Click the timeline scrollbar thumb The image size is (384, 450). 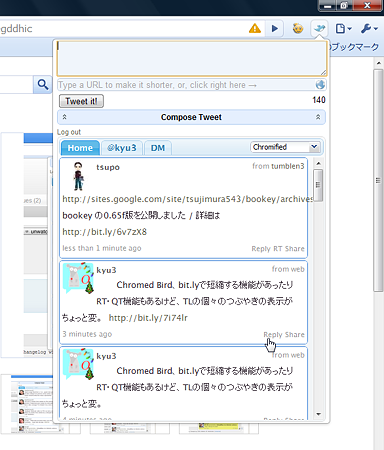(318, 185)
